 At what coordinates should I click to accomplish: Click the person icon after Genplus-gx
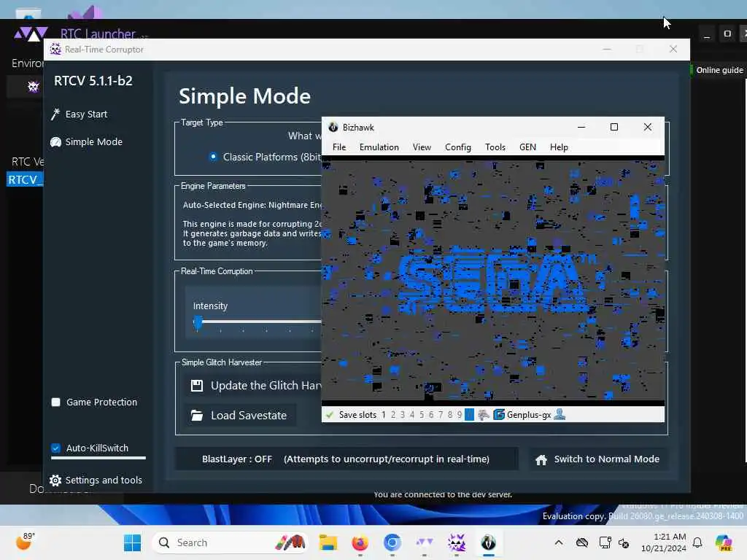tap(560, 415)
